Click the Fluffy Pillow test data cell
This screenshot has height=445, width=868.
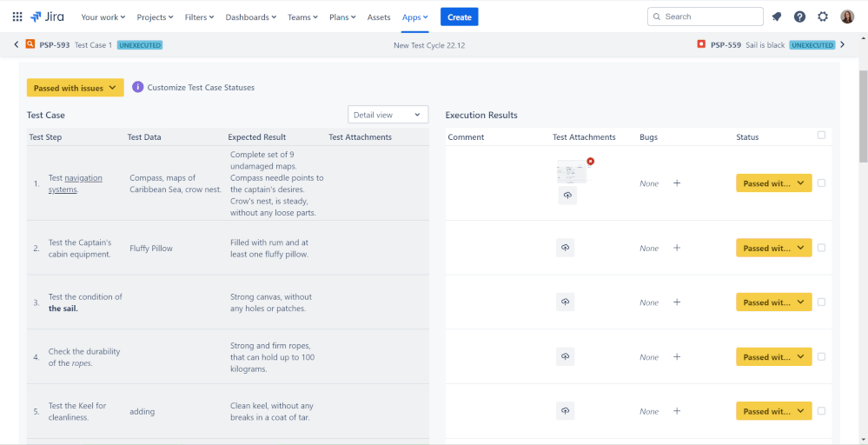pos(151,249)
